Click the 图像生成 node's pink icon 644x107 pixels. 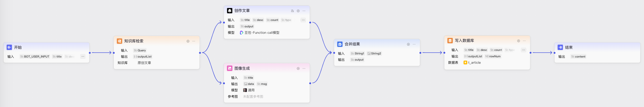click(229, 68)
